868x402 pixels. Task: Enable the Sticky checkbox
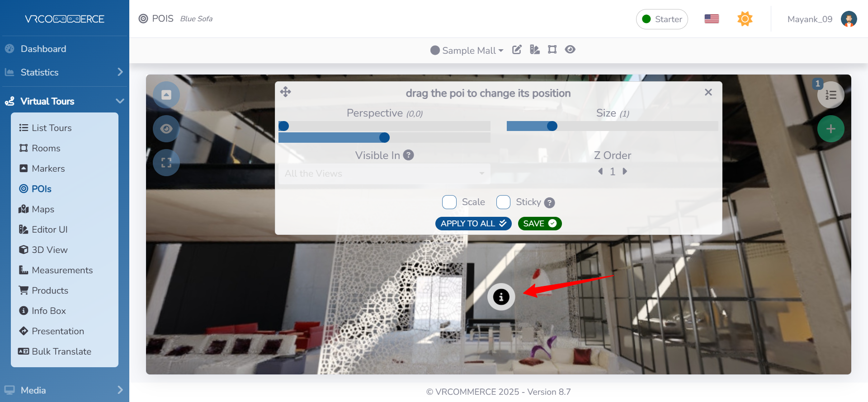click(503, 202)
